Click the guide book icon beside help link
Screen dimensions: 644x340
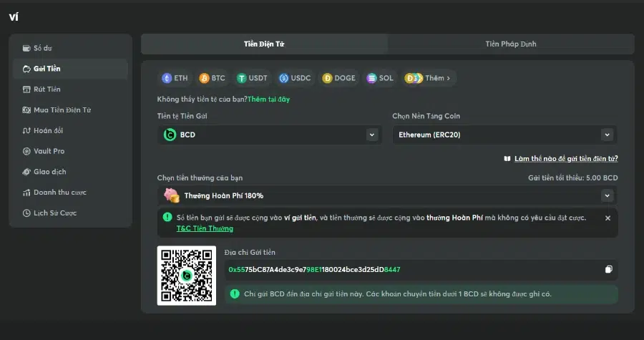click(507, 158)
